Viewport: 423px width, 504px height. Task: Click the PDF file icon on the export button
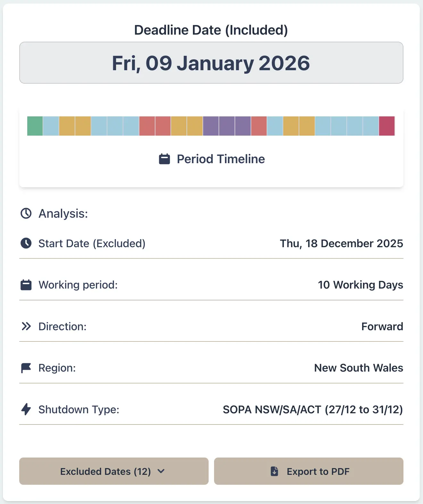(x=274, y=471)
